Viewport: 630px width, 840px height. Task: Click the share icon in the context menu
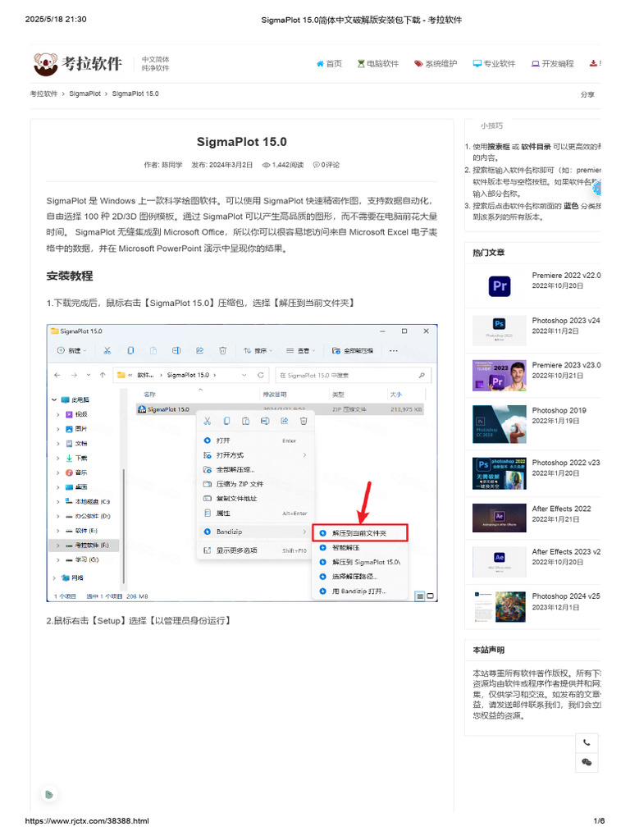click(285, 422)
